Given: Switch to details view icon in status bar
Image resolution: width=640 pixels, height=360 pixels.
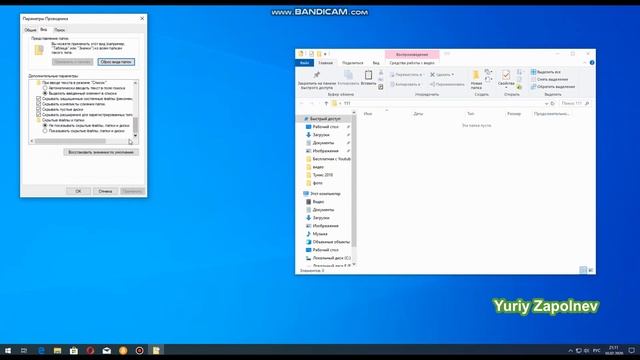Looking at the screenshot, I should [583, 270].
